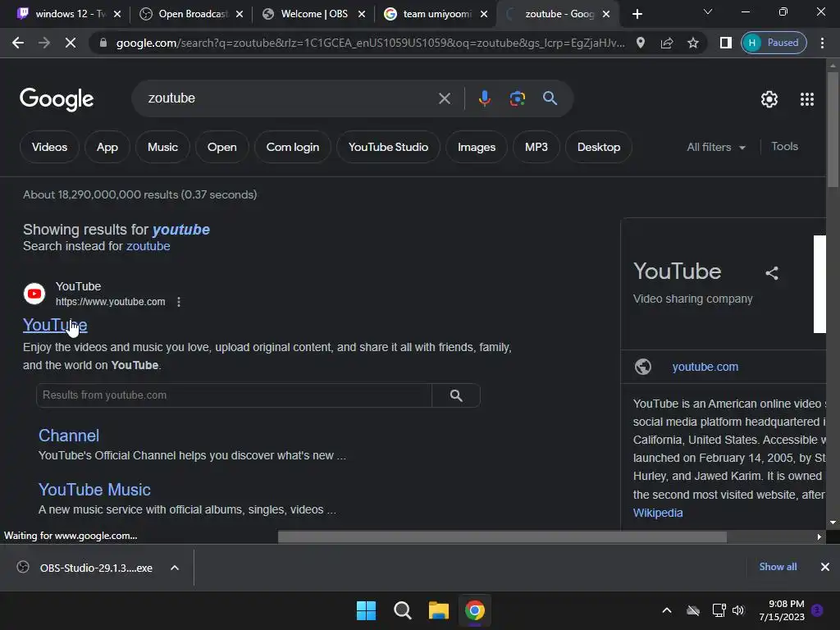This screenshot has height=630, width=840.
Task: Filter results by Images
Action: pyautogui.click(x=477, y=148)
